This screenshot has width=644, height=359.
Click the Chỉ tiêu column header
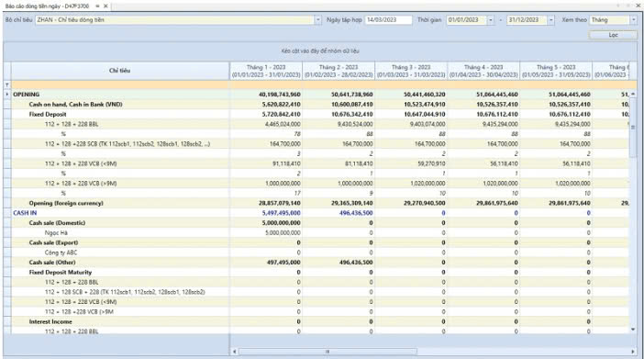coord(120,71)
